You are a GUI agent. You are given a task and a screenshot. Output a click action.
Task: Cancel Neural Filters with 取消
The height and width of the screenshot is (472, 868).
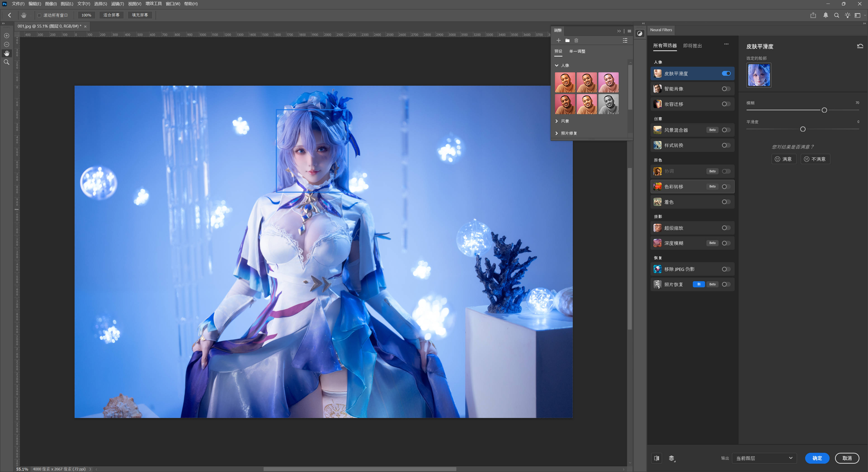[x=847, y=458]
